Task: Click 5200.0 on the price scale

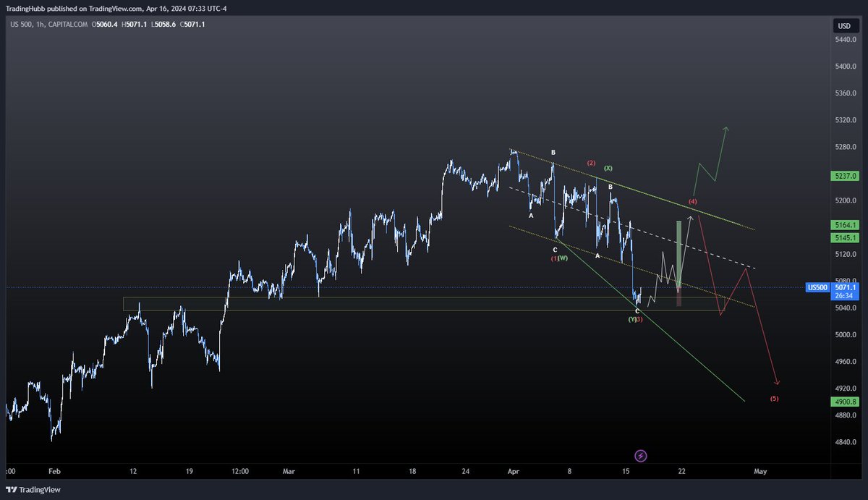Action: tap(846, 200)
